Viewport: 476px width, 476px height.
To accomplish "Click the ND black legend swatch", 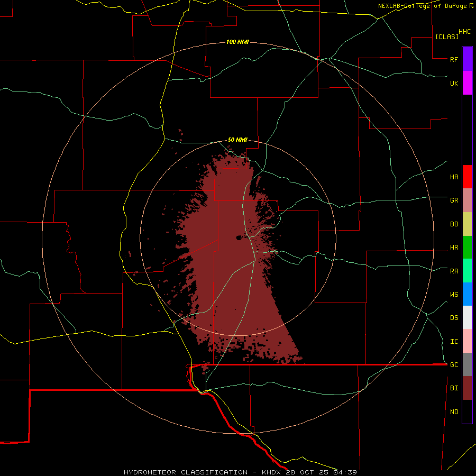I will (x=467, y=411).
